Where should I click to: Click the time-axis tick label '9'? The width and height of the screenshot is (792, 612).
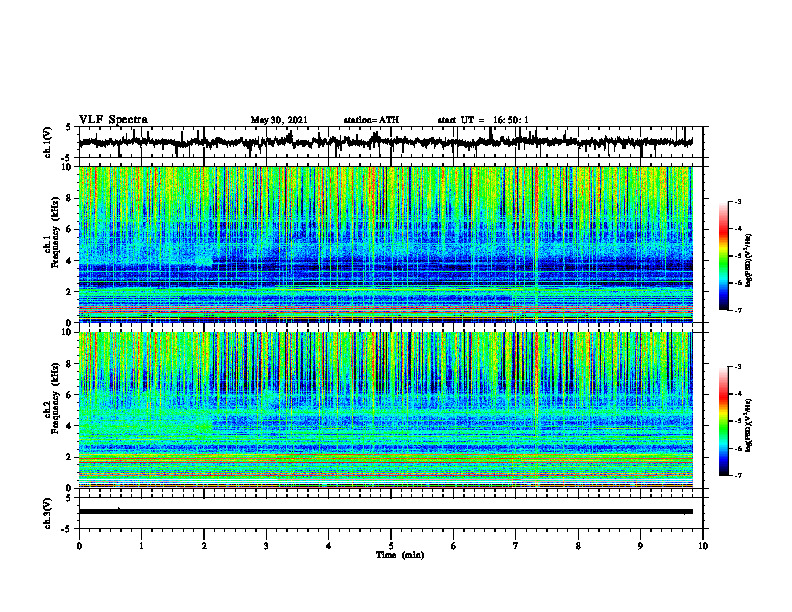click(x=640, y=546)
